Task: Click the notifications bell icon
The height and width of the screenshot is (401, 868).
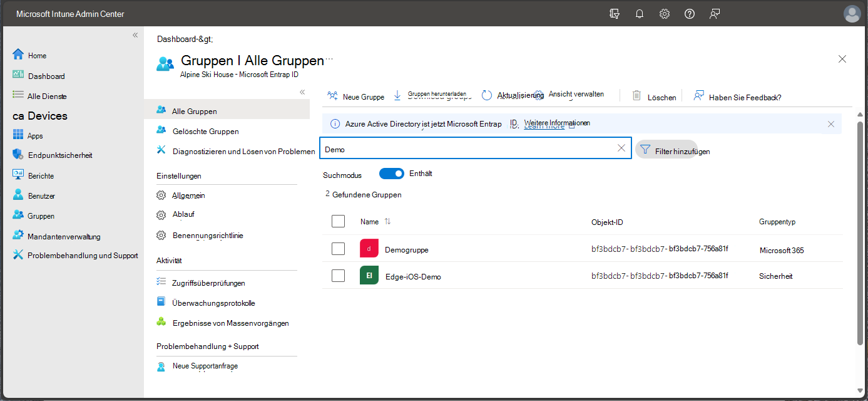Action: (639, 14)
